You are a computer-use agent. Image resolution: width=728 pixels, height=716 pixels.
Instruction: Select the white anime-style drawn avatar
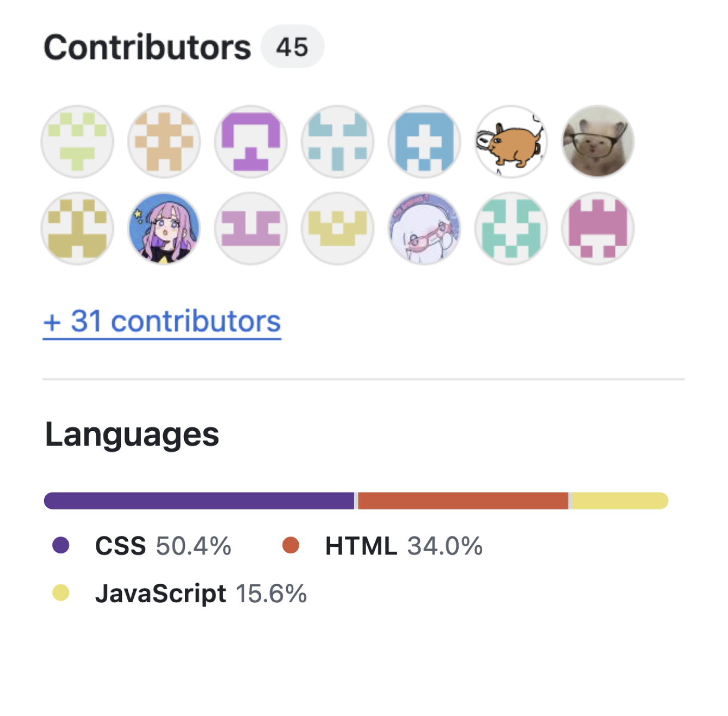point(424,229)
